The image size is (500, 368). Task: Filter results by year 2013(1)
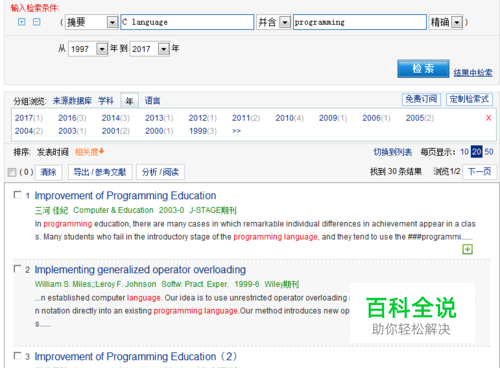(159, 118)
